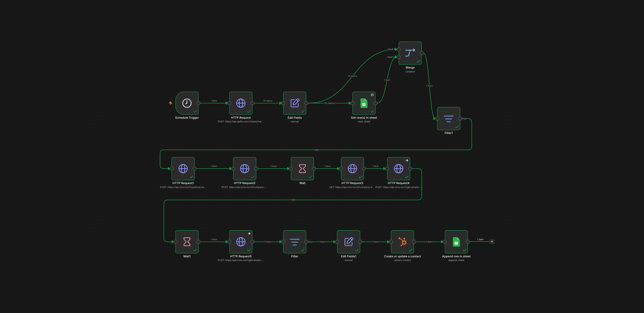Click the HTTP Request3 label
Image resolution: width=644 pixels, height=313 pixels.
pos(352,183)
